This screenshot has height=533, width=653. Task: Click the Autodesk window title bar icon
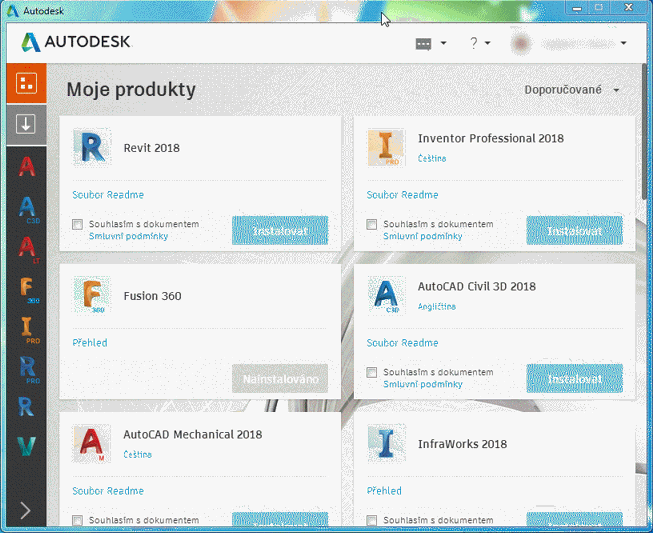pos(12,10)
